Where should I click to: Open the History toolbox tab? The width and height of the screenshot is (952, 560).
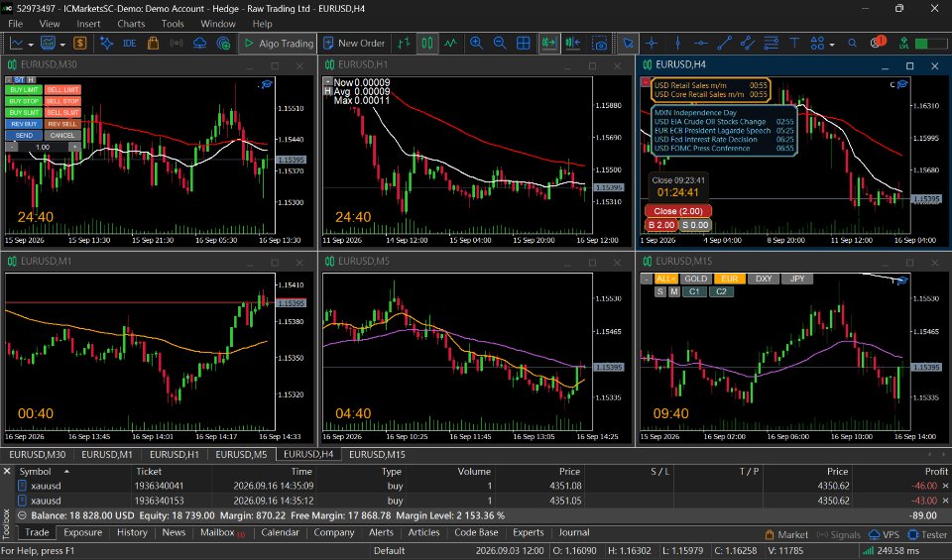(x=132, y=532)
